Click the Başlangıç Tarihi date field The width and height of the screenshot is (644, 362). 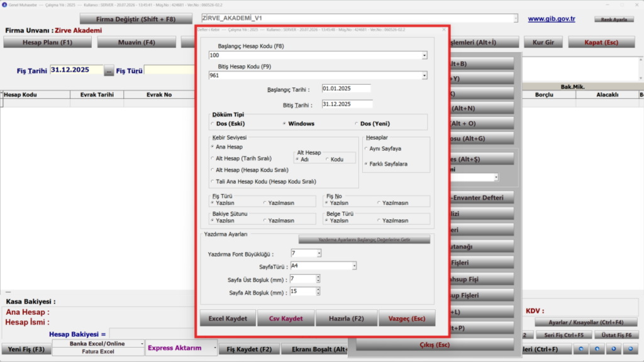347,89
